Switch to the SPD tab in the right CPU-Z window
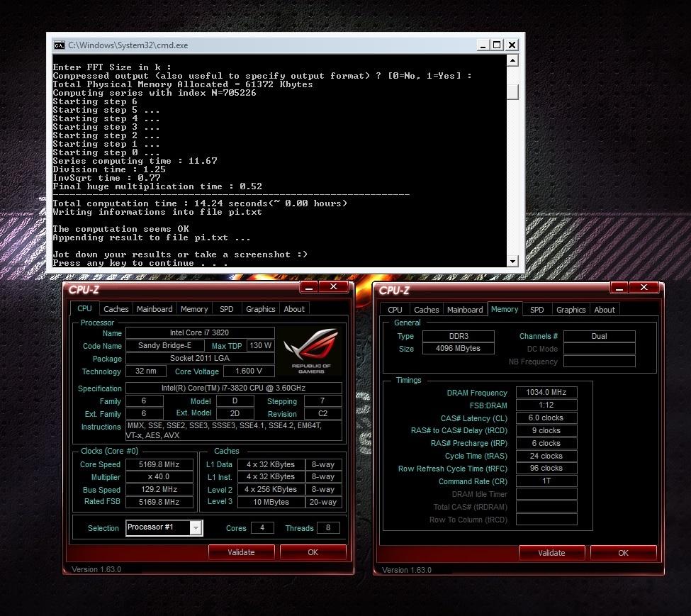The width and height of the screenshot is (691, 616). [536, 310]
